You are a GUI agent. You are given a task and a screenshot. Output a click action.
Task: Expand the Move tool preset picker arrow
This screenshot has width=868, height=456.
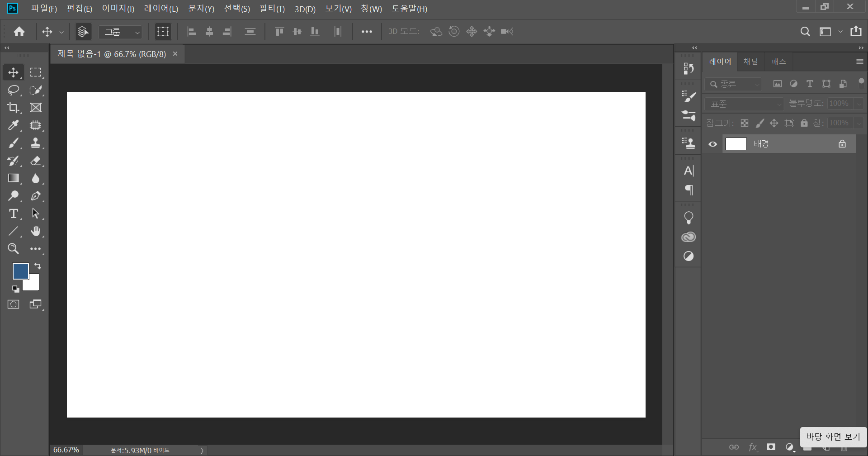[61, 32]
